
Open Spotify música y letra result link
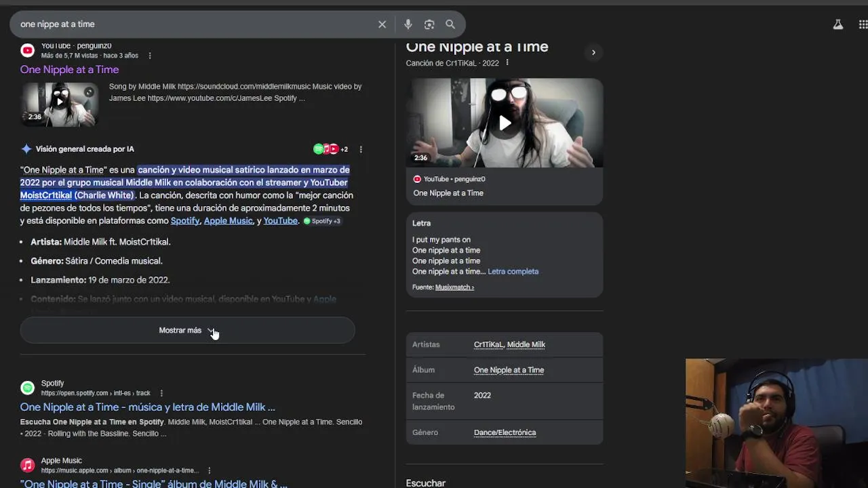pos(147,407)
